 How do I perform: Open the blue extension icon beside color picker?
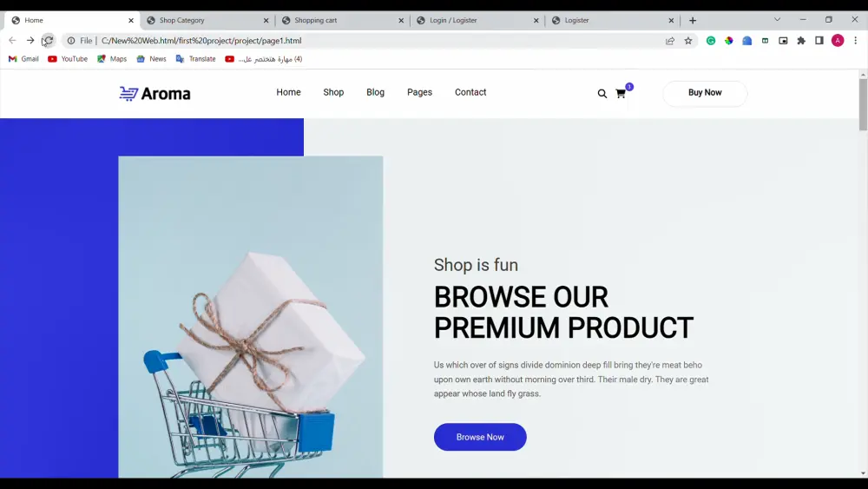pos(746,41)
